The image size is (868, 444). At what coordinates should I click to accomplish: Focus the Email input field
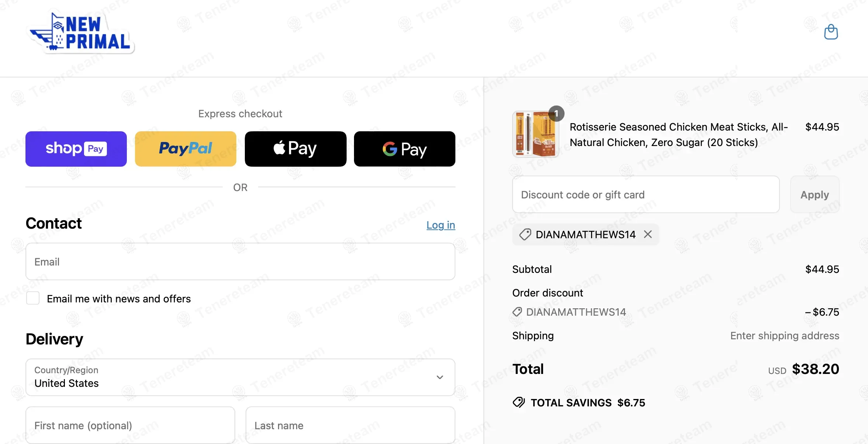240,261
